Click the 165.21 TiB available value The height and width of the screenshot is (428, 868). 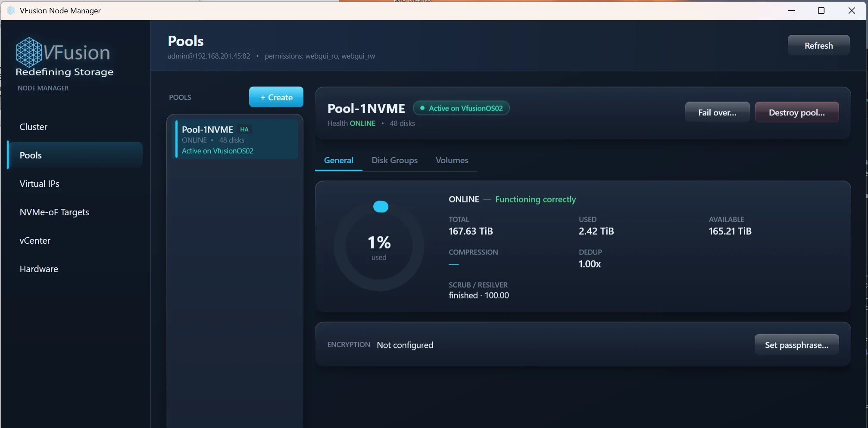pos(730,231)
